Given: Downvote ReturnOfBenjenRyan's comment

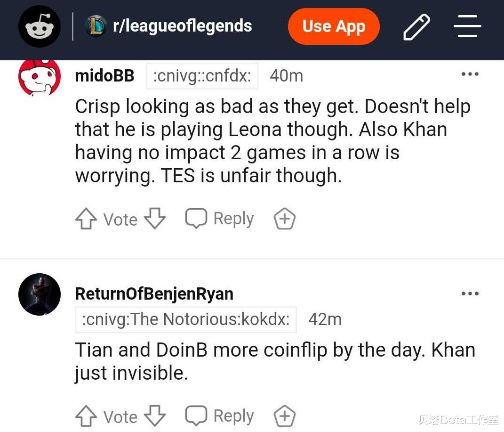Looking at the screenshot, I should click(154, 416).
